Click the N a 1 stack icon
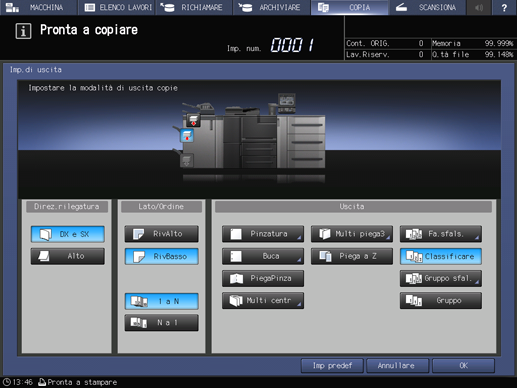Viewport: 517px width, 388px height. 139,323
